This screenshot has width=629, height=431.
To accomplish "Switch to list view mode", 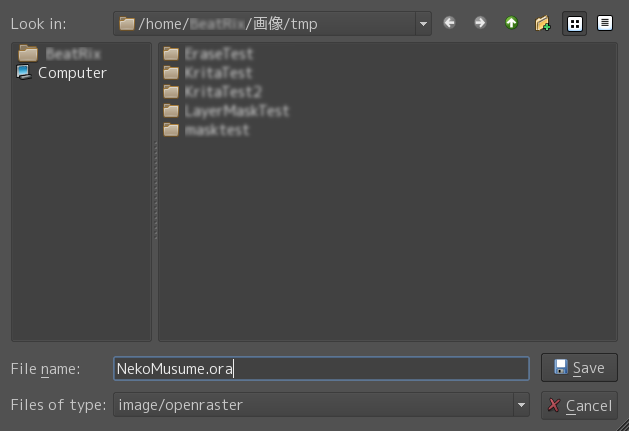I will coord(575,22).
